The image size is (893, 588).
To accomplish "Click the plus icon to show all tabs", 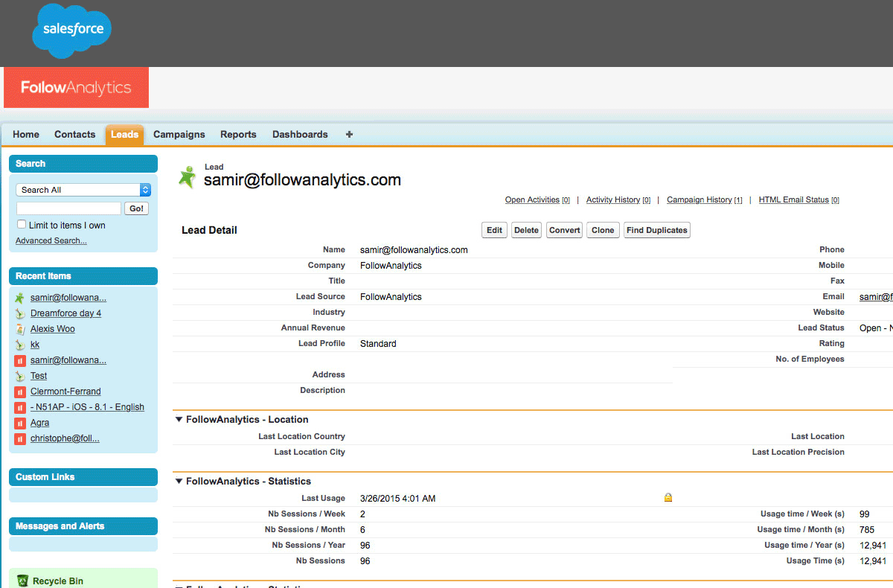I will 349,135.
